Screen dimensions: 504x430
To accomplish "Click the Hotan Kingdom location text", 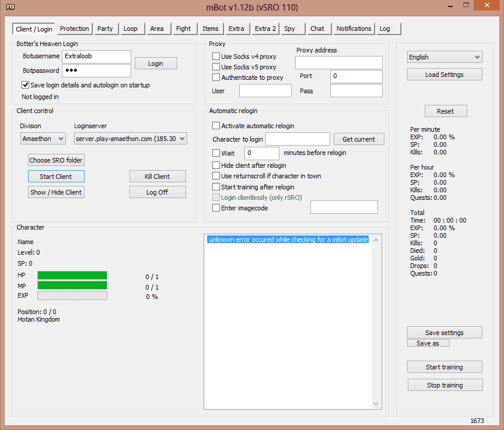I will [39, 319].
